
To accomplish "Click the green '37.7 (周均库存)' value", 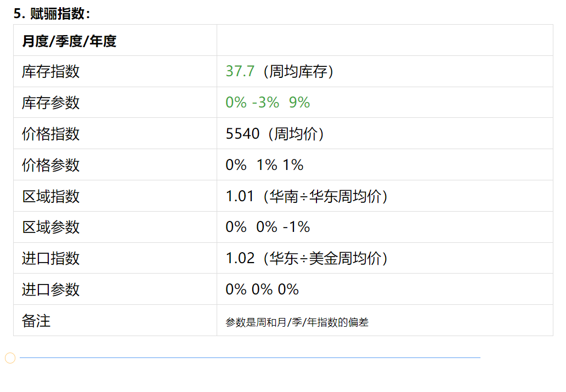I will click(x=279, y=71).
